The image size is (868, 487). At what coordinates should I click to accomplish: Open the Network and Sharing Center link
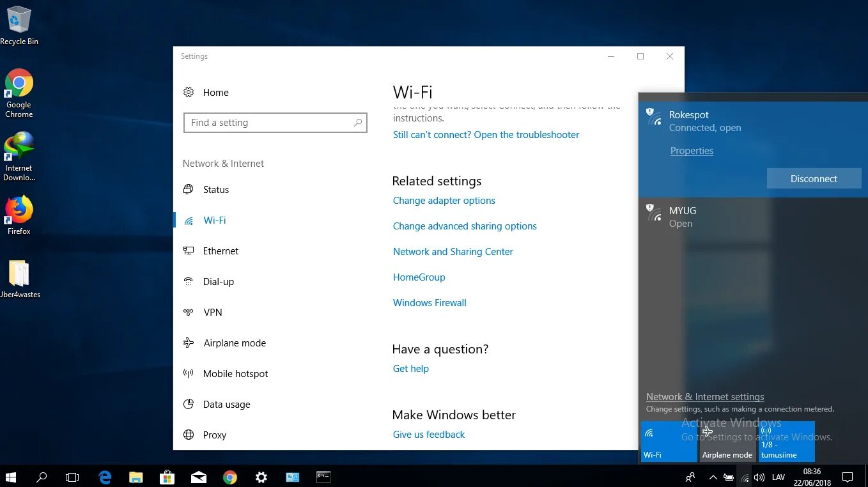click(x=453, y=251)
